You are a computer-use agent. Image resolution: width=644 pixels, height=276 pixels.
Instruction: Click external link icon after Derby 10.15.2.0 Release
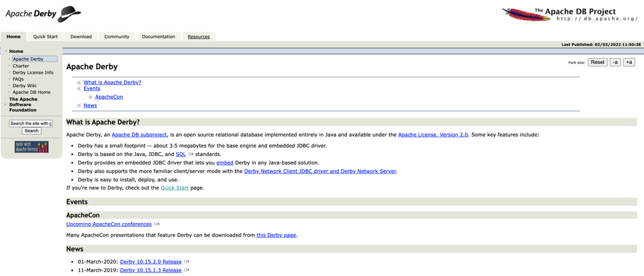point(187,262)
